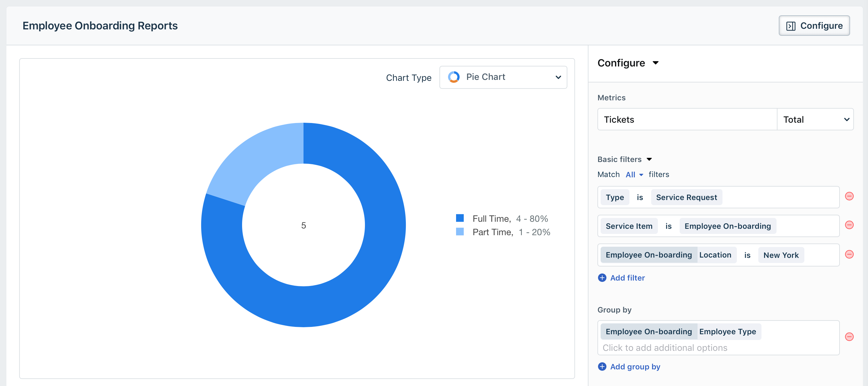Viewport: 868px width, 386px height.
Task: Click to add additional group options
Action: point(665,348)
